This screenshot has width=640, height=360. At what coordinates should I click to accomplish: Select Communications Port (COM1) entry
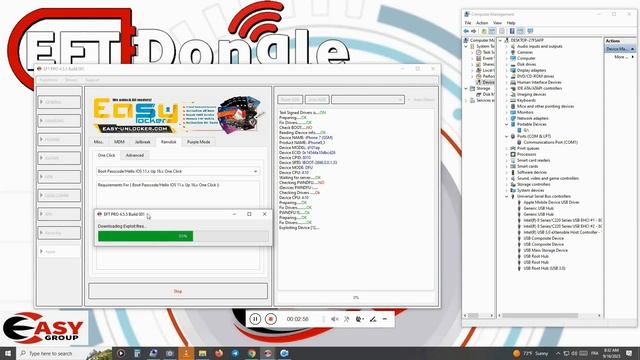(x=550, y=142)
